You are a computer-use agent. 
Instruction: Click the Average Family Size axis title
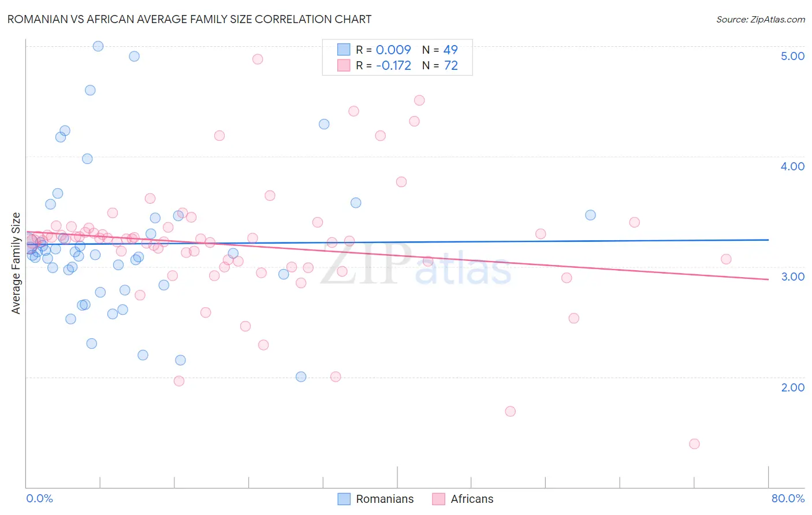16,263
